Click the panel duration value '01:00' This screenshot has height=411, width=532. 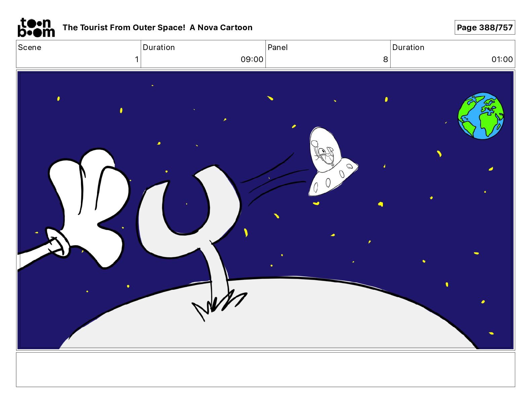point(502,59)
